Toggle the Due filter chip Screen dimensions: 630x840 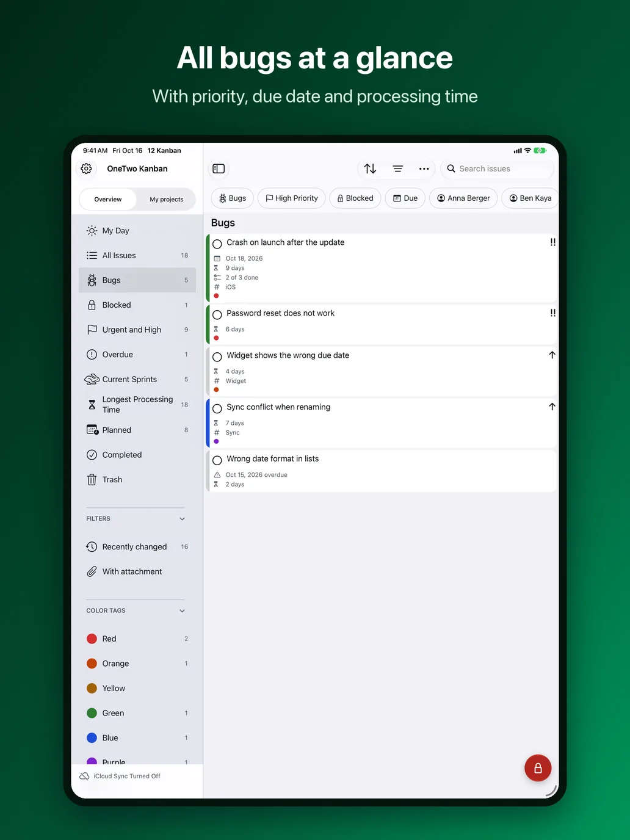pyautogui.click(x=405, y=198)
